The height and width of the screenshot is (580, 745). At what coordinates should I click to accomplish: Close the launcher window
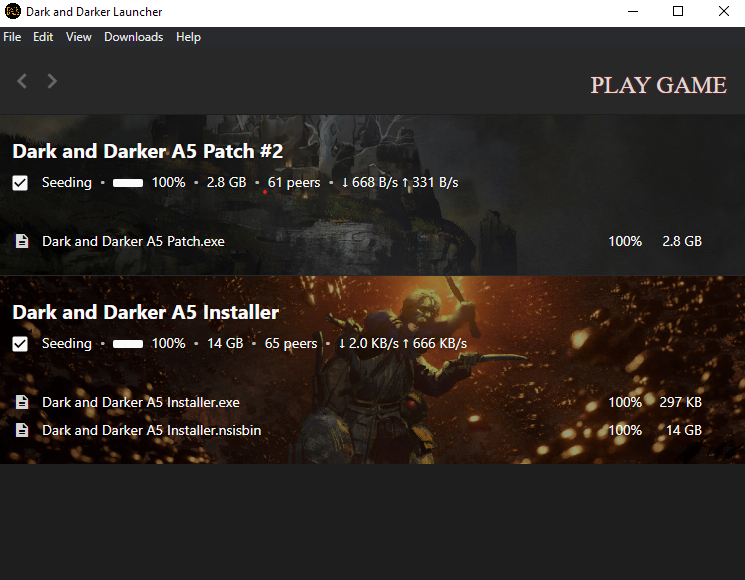(724, 11)
